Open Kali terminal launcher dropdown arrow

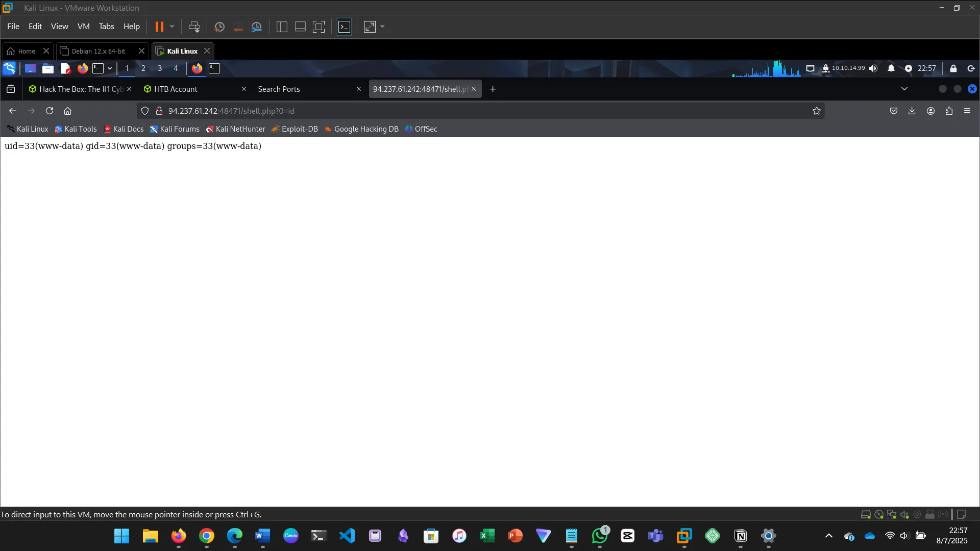point(110,68)
